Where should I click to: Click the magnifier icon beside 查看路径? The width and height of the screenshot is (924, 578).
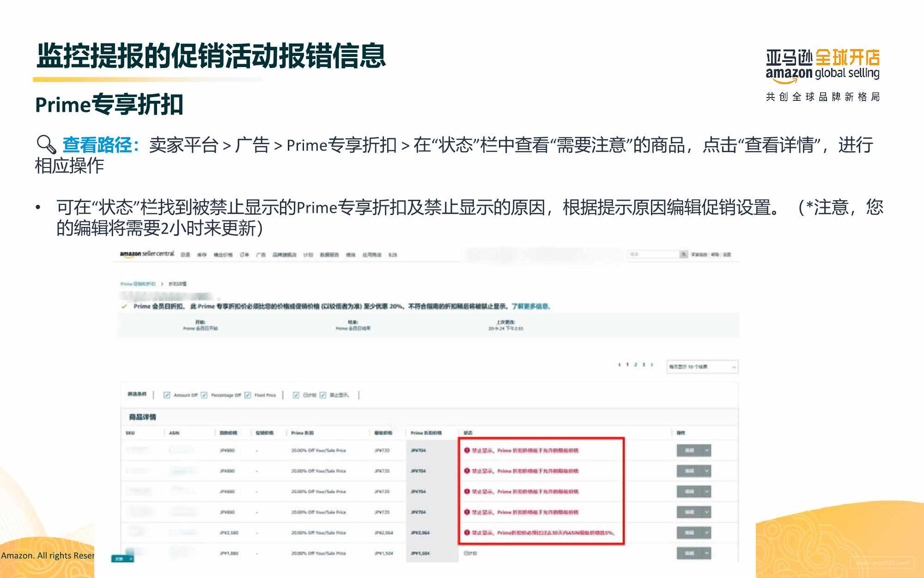(x=46, y=144)
